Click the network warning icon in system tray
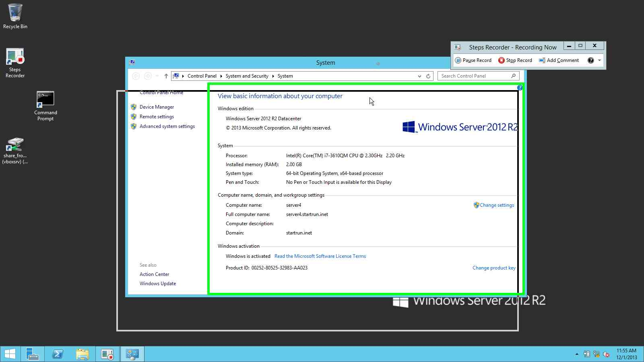Viewport: 644px width, 362px height. 596,354
